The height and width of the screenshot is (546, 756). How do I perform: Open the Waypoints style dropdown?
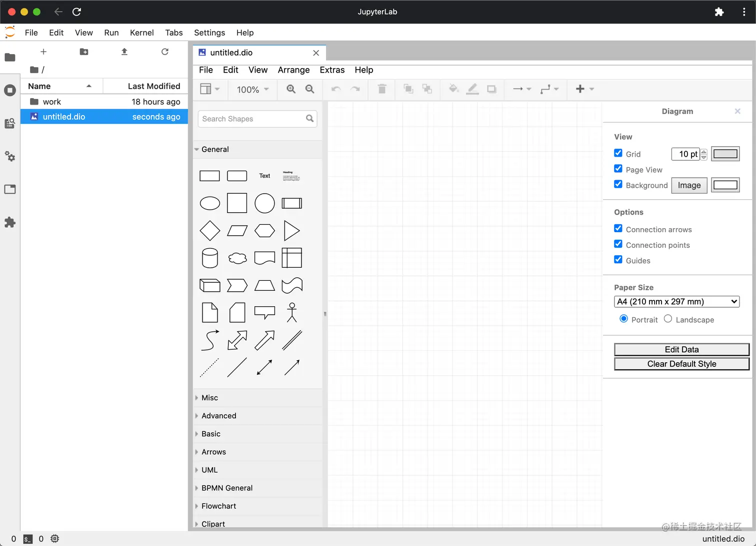(x=549, y=89)
